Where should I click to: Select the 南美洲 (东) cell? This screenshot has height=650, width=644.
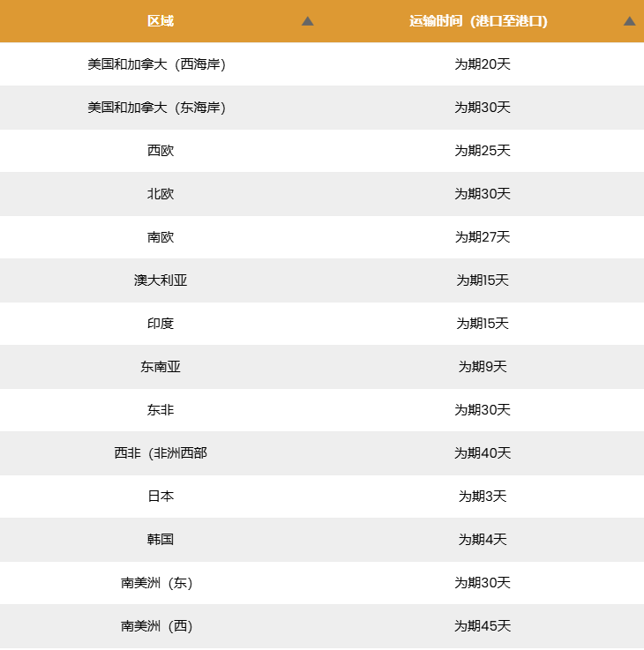click(161, 583)
